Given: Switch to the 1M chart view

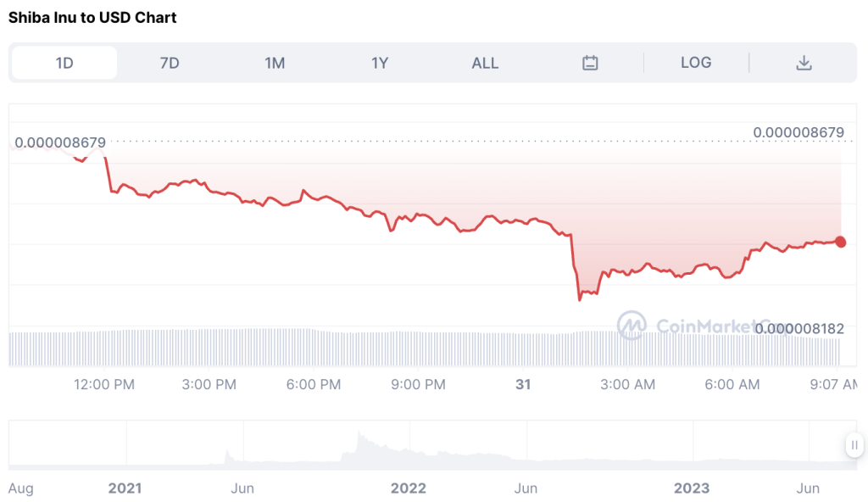Looking at the screenshot, I should (274, 62).
